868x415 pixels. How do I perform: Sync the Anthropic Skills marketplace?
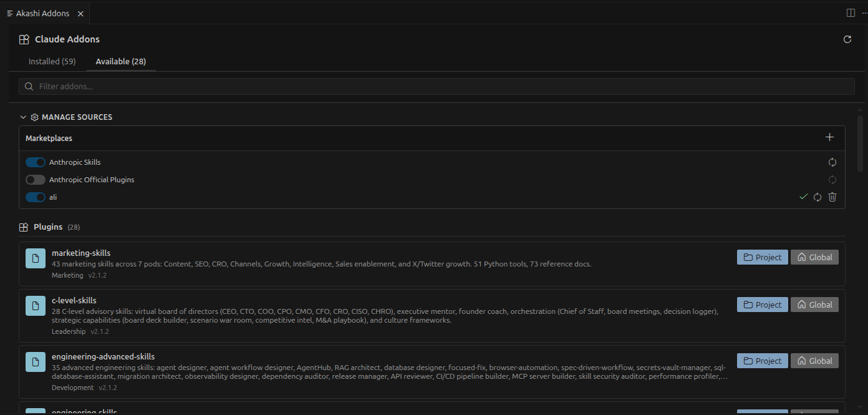click(x=832, y=162)
